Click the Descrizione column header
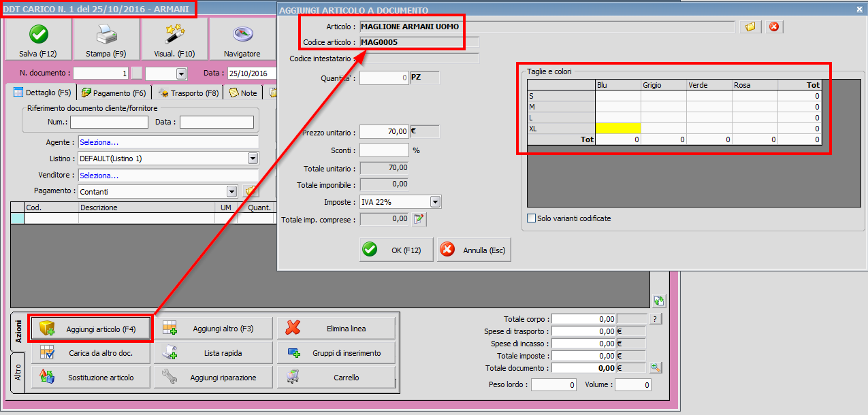Image resolution: width=868 pixels, height=415 pixels. [x=148, y=207]
